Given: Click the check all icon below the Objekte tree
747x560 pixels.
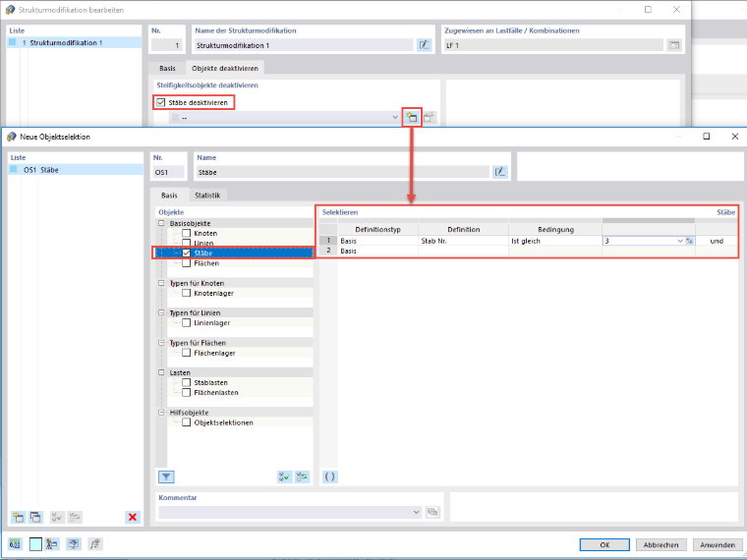Looking at the screenshot, I should click(x=284, y=476).
